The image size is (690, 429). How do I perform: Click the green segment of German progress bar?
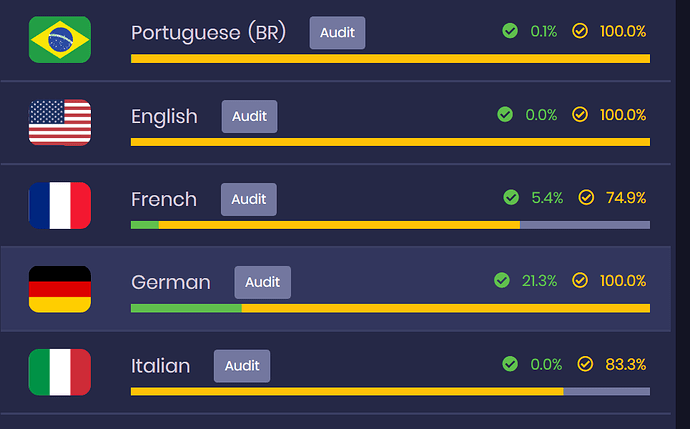coord(186,308)
